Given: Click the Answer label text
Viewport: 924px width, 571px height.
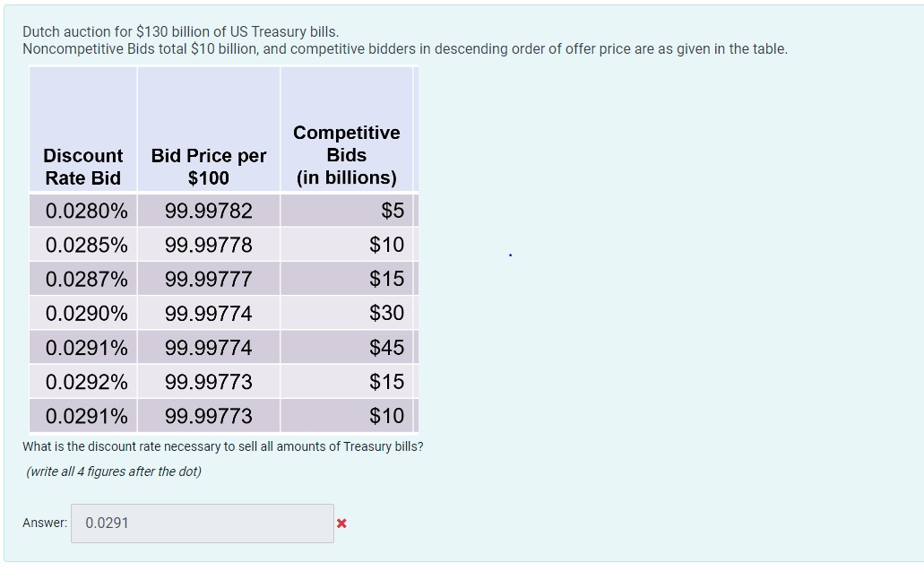Looking at the screenshot, I should tap(44, 523).
